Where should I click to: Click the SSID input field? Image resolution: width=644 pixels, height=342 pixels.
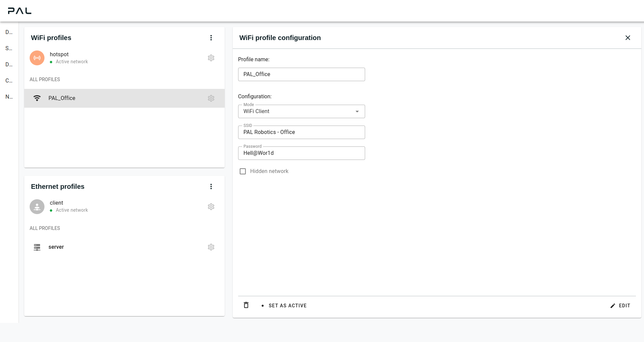point(301,132)
